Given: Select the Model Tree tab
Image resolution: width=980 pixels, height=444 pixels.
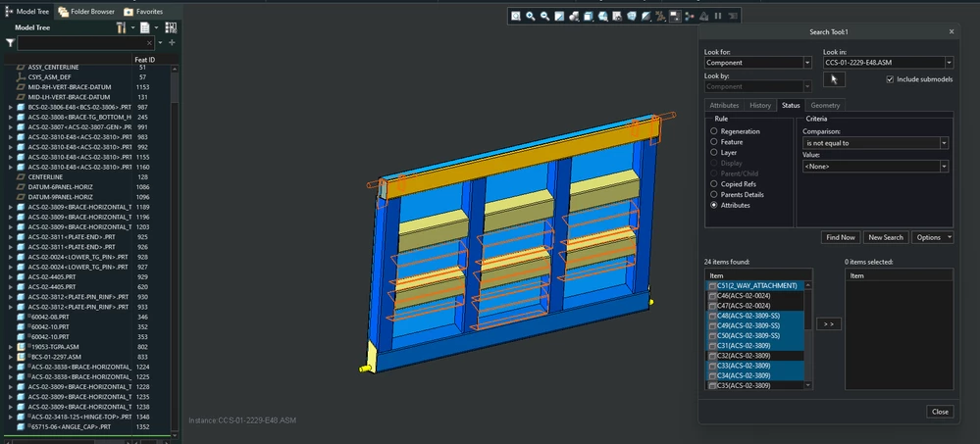Looking at the screenshot, I should (x=27, y=11).
